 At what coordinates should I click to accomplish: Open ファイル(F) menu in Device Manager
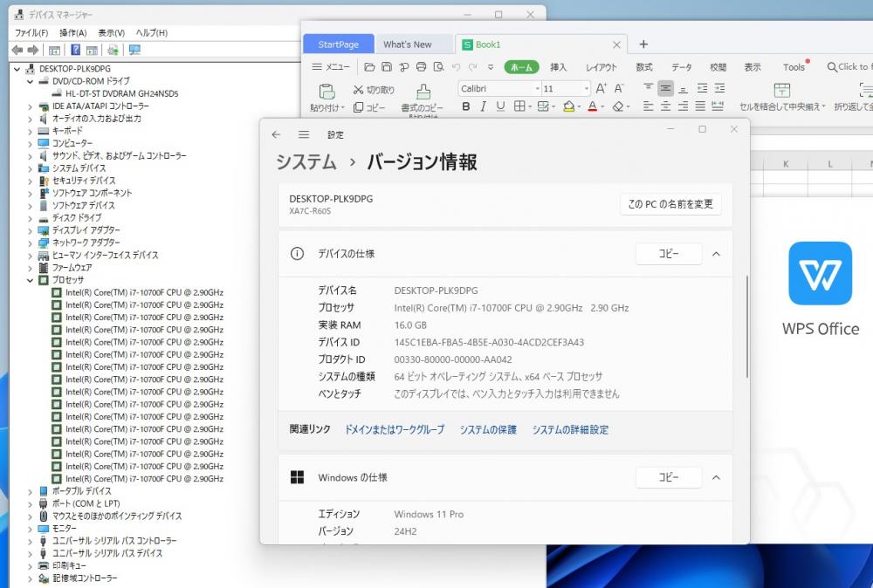pos(31,33)
